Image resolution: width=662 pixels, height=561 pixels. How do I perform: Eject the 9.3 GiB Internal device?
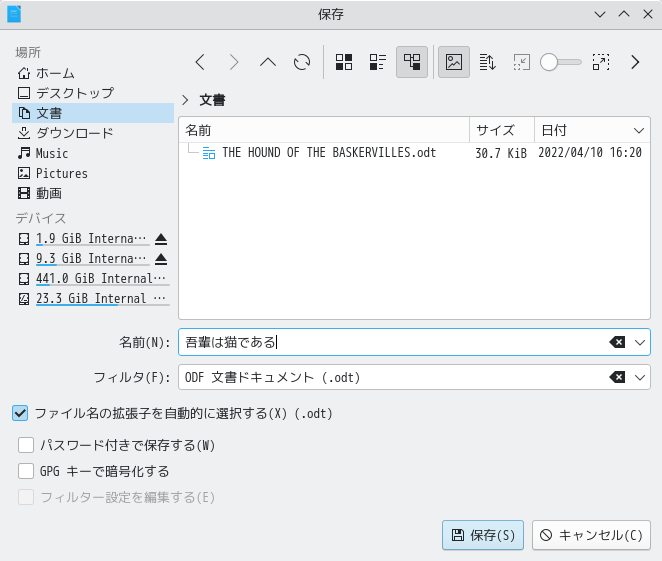point(161,259)
